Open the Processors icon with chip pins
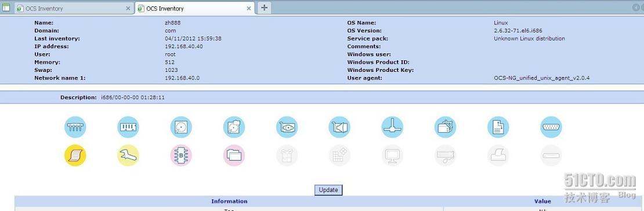Viewport: 644px width, 211px height. pos(75,128)
